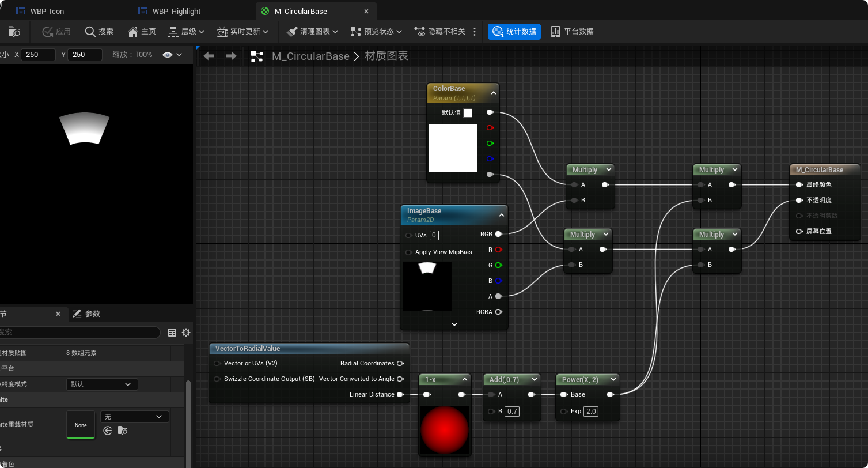Open Platform Stats (平台数据)
This screenshot has height=468, width=868.
click(x=572, y=32)
